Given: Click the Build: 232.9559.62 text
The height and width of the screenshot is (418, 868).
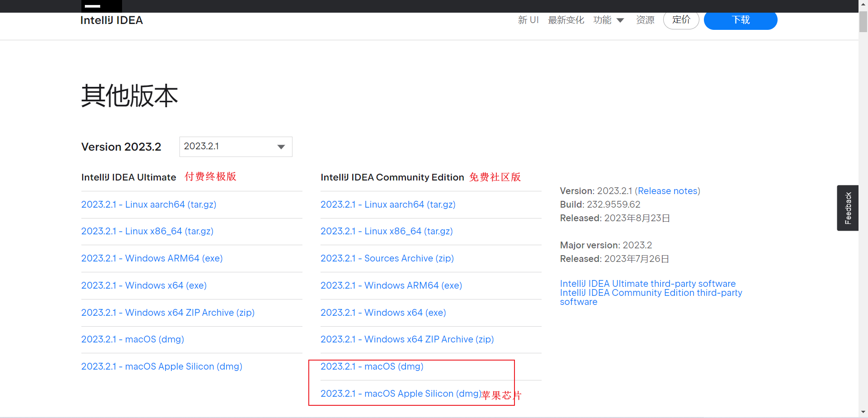Looking at the screenshot, I should [x=600, y=204].
